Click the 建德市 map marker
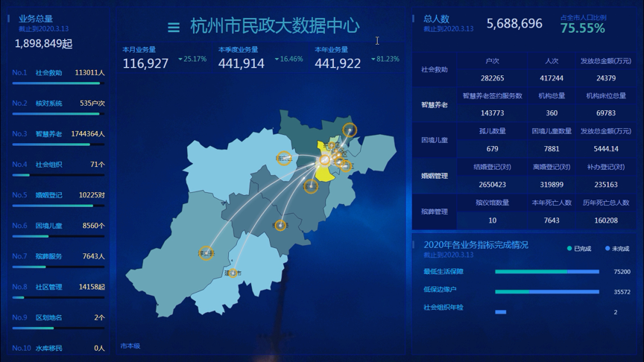 click(233, 273)
